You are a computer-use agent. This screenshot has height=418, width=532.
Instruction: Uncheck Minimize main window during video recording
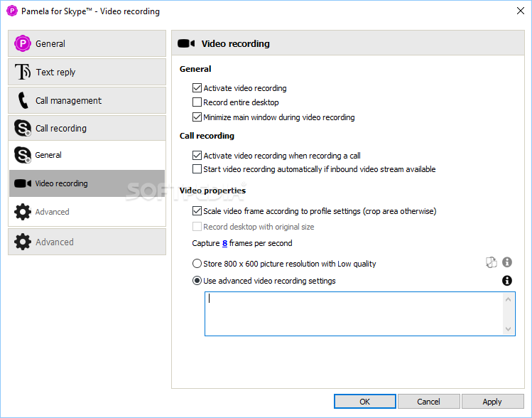pos(197,117)
